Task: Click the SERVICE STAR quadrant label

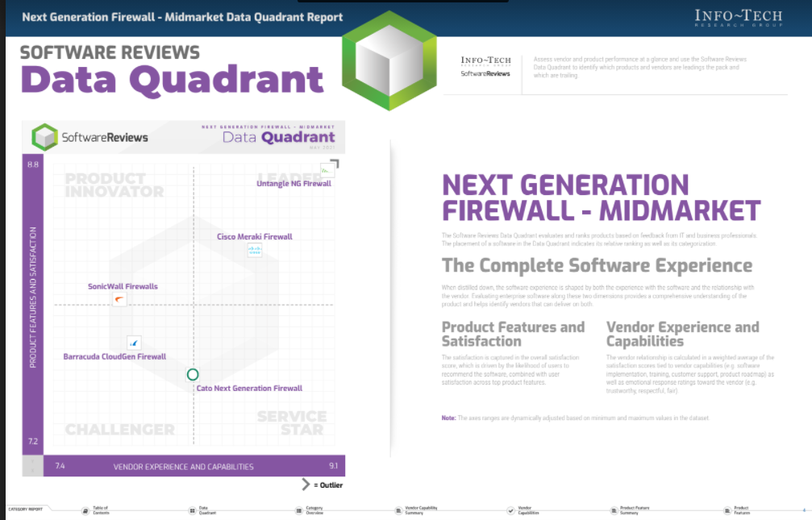Action: tap(292, 422)
